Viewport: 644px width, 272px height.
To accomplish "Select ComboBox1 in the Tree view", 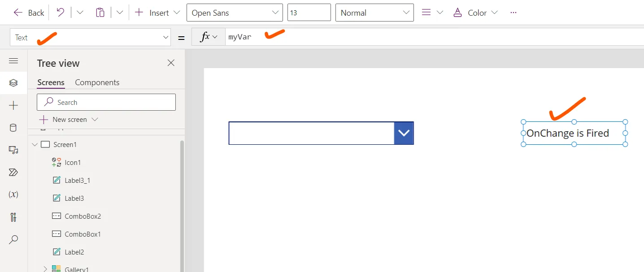I will (83, 233).
